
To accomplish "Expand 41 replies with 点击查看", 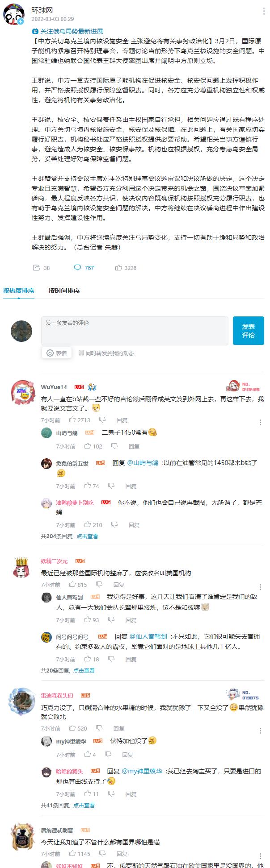I will (84, 805).
